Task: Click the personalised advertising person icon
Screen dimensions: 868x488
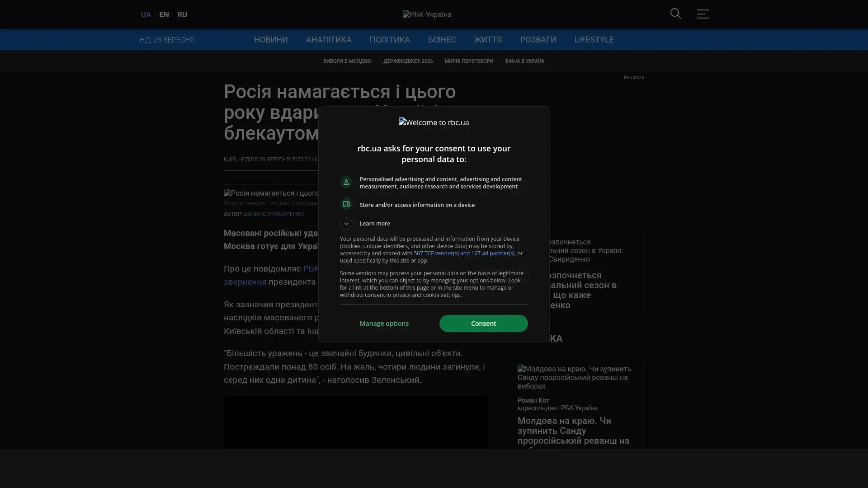Action: pos(346,182)
